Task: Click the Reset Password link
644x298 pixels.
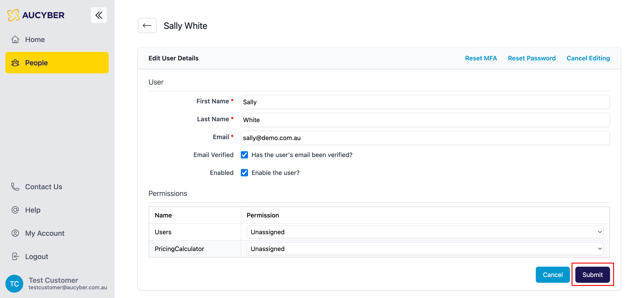Action: click(x=532, y=58)
